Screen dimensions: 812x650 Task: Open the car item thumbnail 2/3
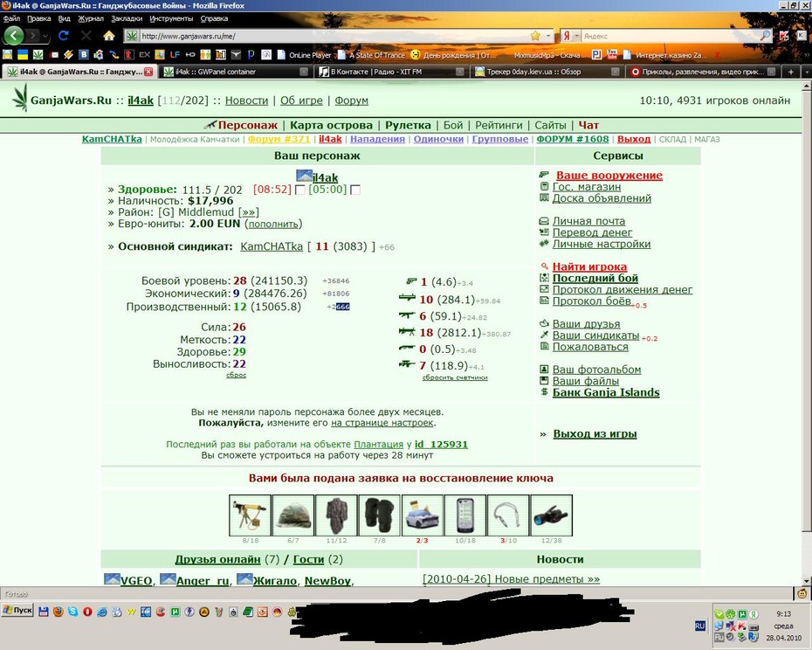point(422,515)
